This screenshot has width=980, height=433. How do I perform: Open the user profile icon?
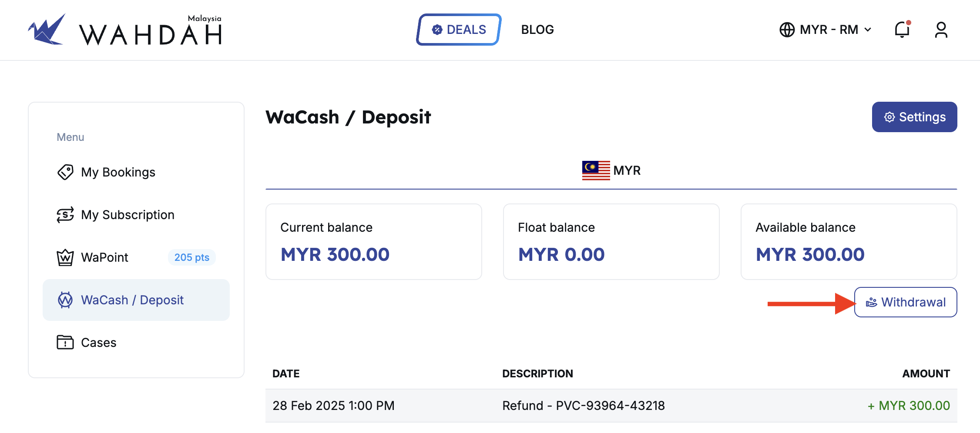(941, 30)
